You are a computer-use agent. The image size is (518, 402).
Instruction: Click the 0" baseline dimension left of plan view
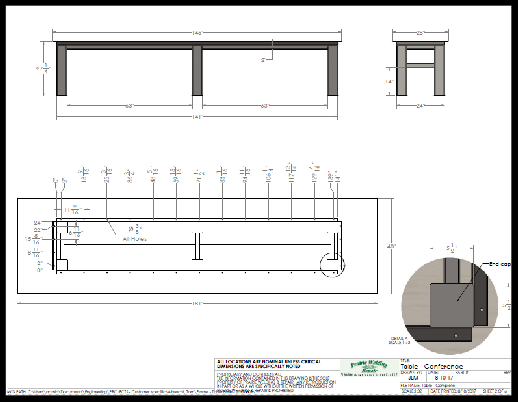[x=40, y=270]
